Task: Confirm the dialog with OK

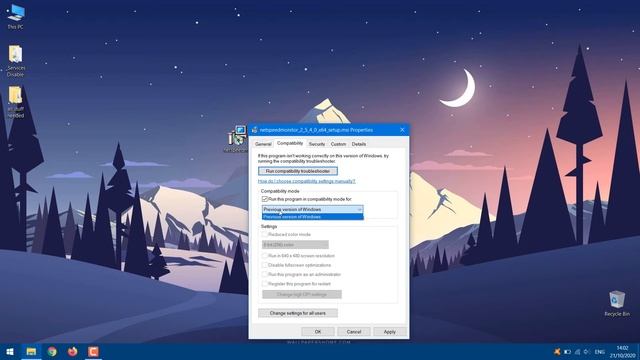Action: 318,332
